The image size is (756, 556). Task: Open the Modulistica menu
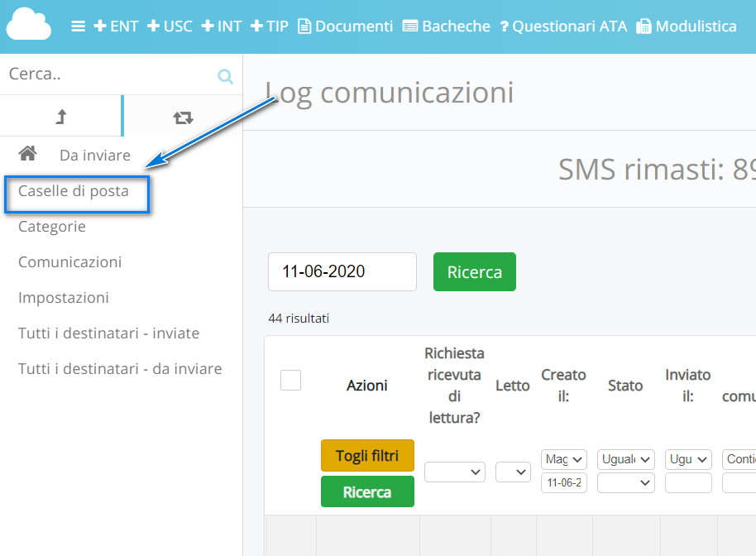pos(686,26)
